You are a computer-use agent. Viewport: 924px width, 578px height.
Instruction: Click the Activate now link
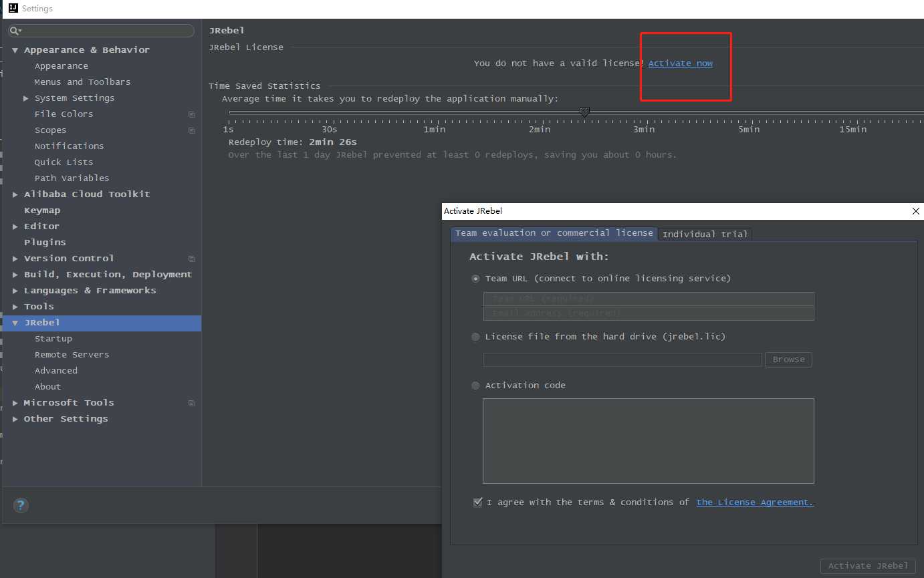point(680,63)
